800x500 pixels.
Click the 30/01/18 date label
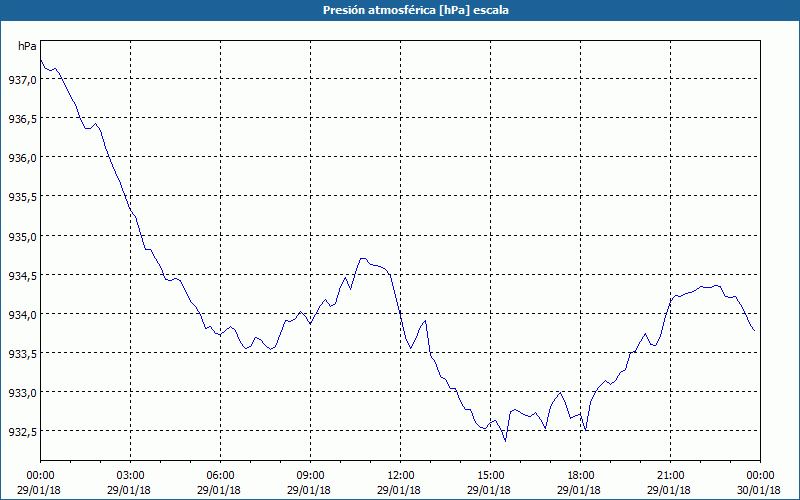click(759, 490)
